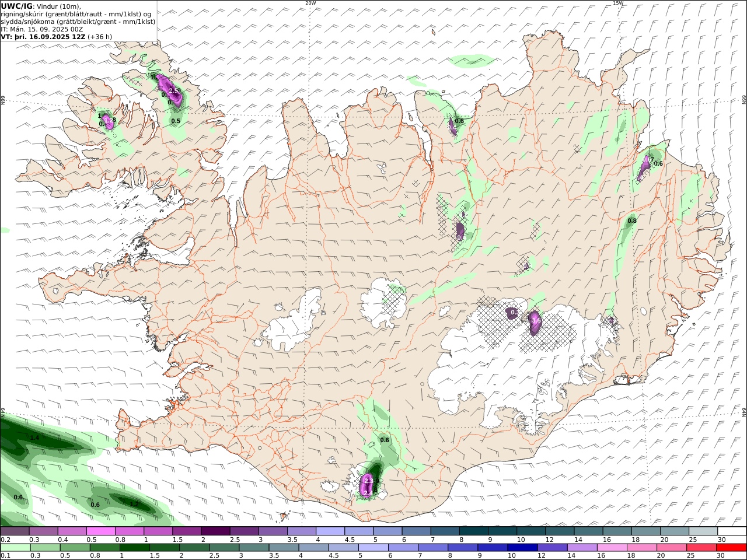Click the '3.5' tick label under the top legend row
This screenshot has height=560, width=747.
pyautogui.click(x=292, y=540)
